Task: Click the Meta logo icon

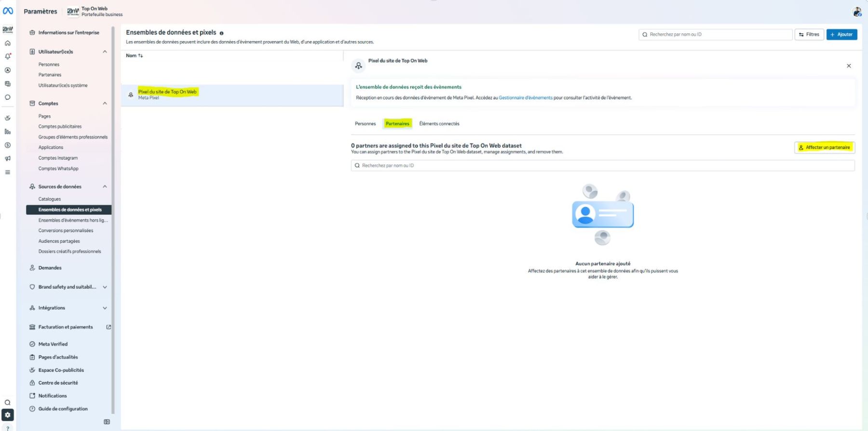Action: click(8, 11)
